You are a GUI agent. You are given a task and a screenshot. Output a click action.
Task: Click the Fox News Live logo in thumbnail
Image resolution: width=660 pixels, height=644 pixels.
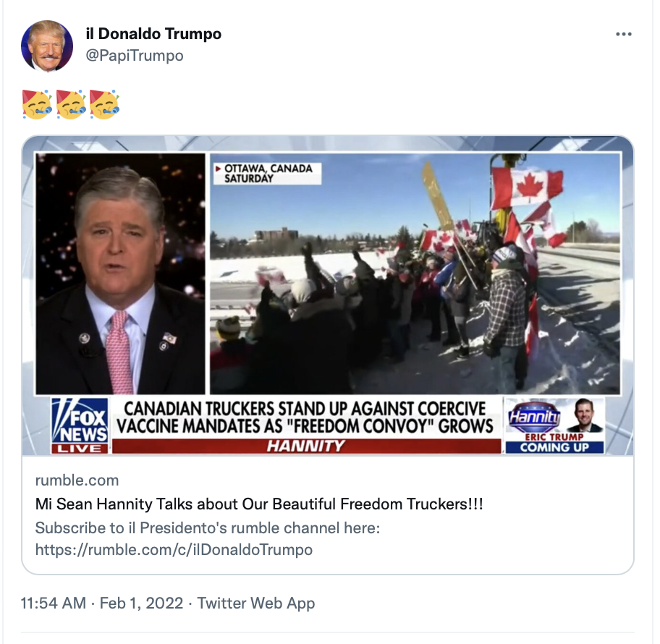[80, 425]
